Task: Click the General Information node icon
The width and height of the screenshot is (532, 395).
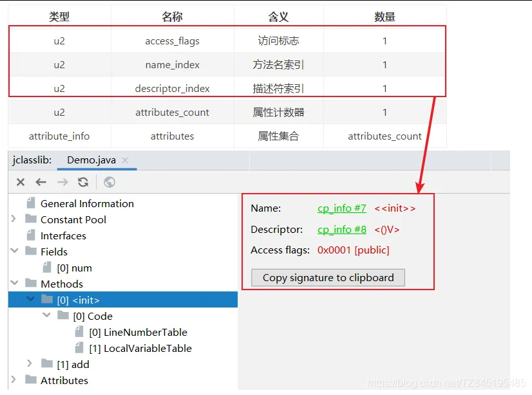Action: point(30,203)
